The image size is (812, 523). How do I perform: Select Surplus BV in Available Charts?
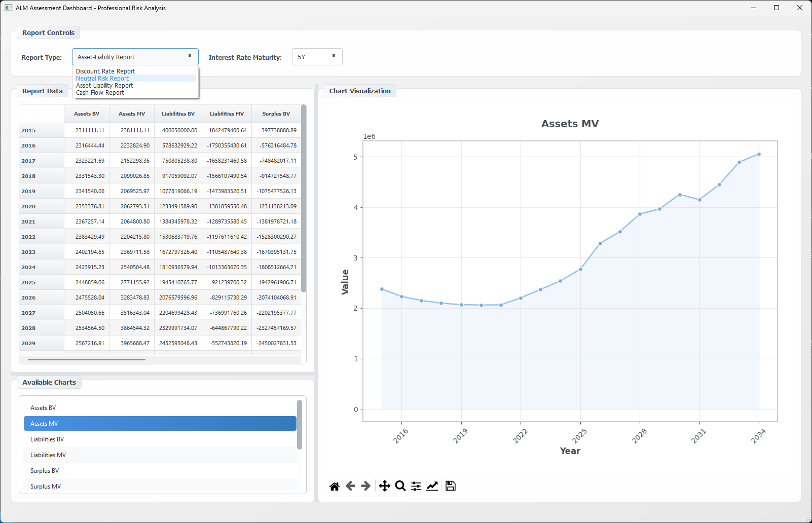point(45,470)
